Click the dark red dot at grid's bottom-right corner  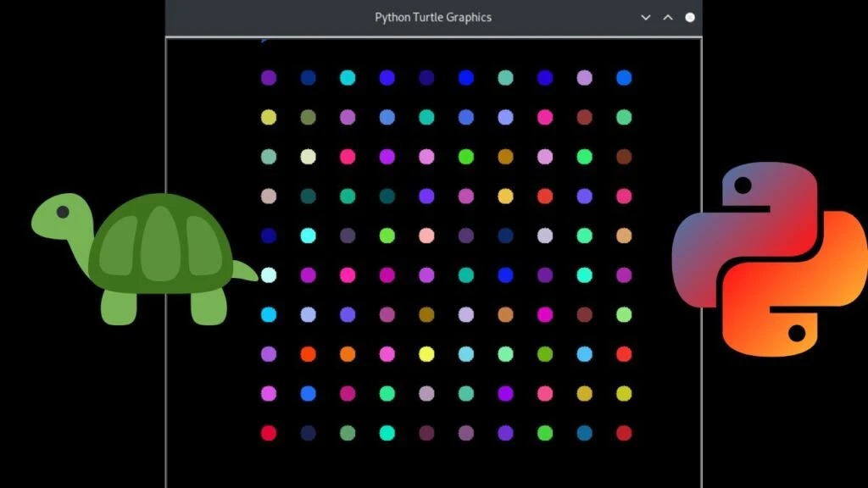point(624,433)
